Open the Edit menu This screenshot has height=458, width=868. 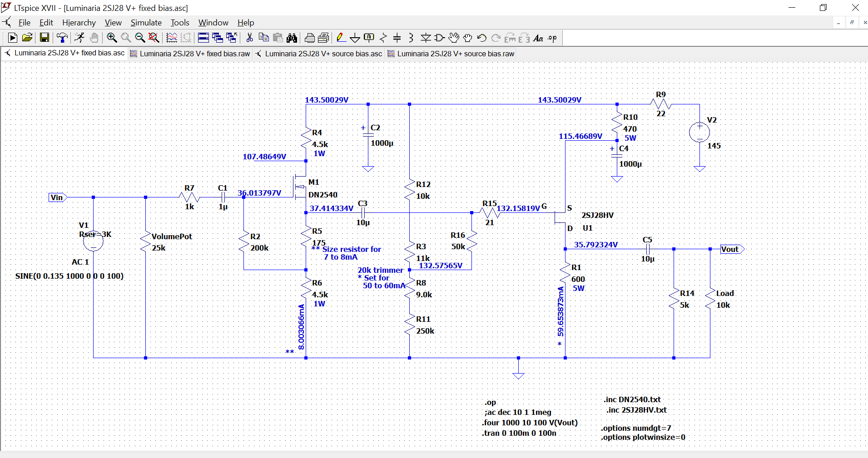(46, 23)
